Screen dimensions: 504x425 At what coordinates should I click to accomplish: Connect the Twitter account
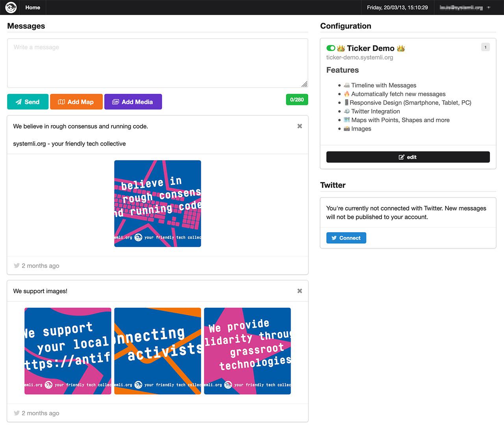coord(346,238)
